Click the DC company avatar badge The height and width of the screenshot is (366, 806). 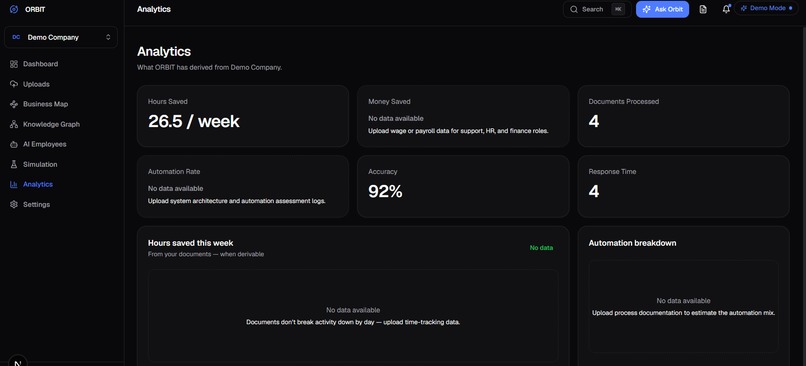click(x=16, y=38)
